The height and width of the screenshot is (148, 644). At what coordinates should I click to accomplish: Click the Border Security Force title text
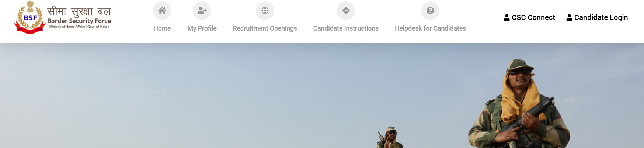79,21
